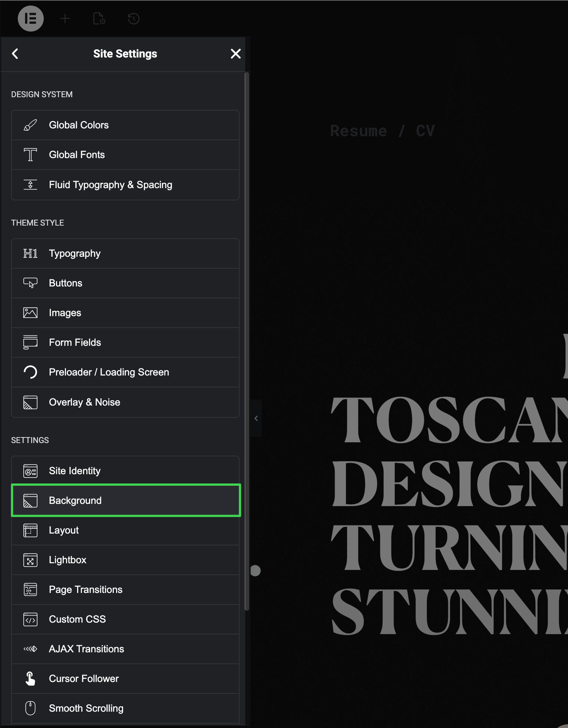568x728 pixels.
Task: Click the Resume / CV link
Action: (382, 131)
